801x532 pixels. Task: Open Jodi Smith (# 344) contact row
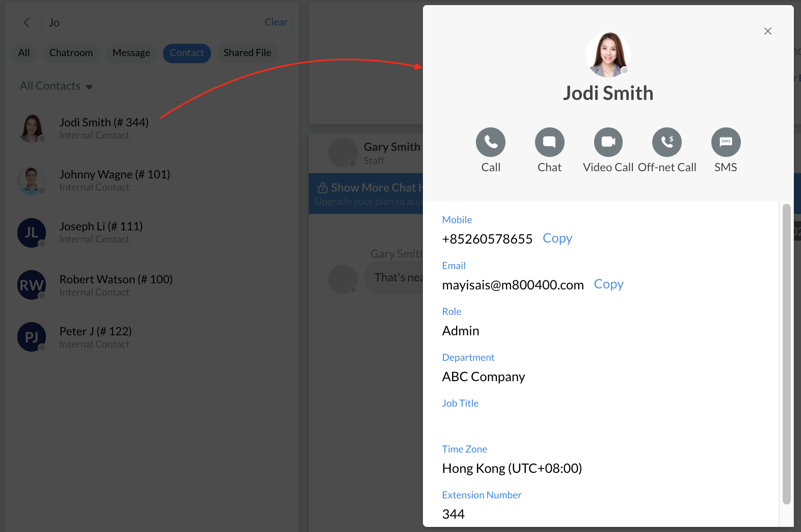[151, 128]
